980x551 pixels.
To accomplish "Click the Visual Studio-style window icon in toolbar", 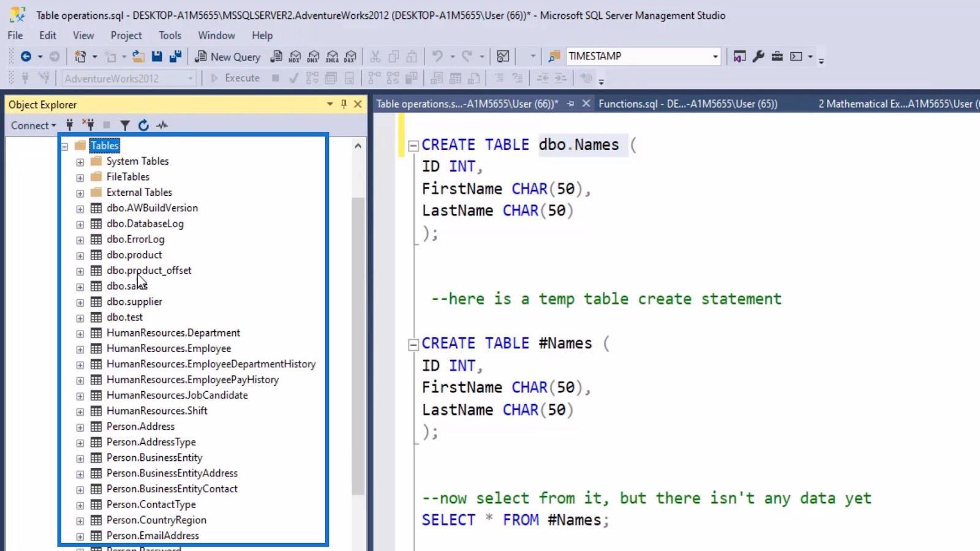I will tap(739, 56).
